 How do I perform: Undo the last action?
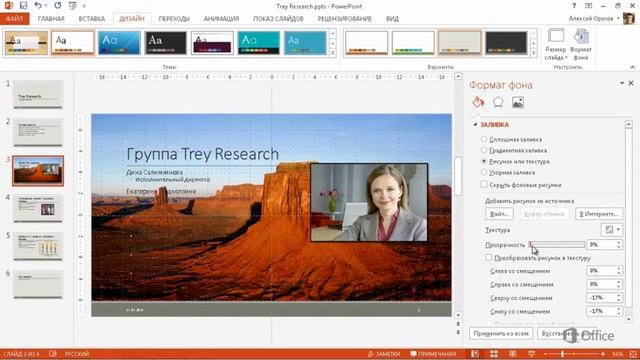(38, 6)
